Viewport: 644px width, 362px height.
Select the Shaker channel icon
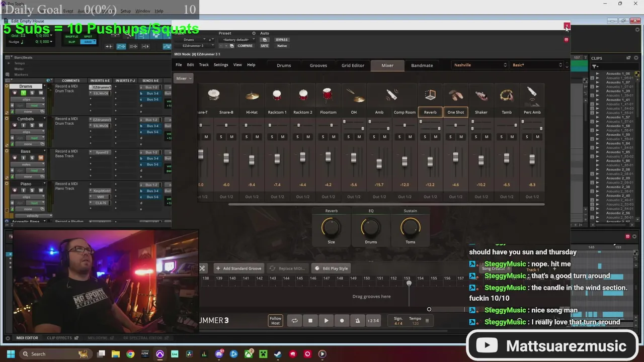click(481, 95)
